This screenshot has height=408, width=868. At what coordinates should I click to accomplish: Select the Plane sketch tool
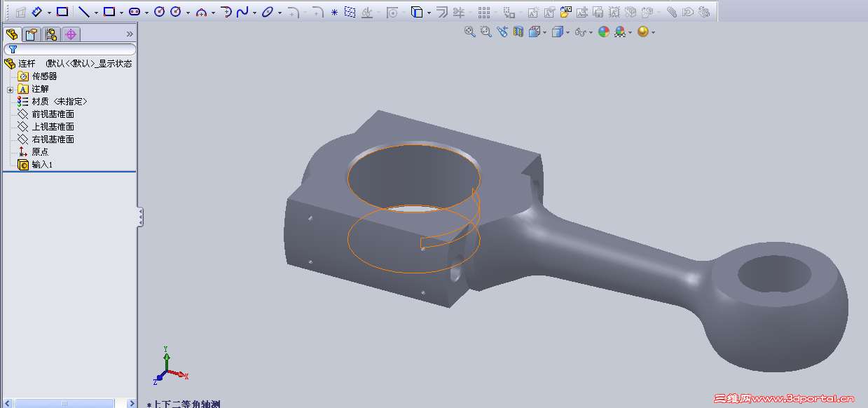point(349,12)
